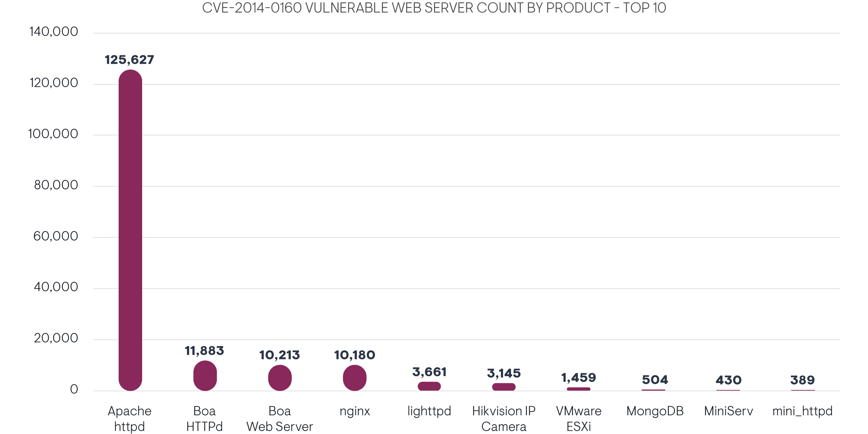Click the 60,000 y-axis tick label
Screen dimensions: 868x434
pos(56,236)
